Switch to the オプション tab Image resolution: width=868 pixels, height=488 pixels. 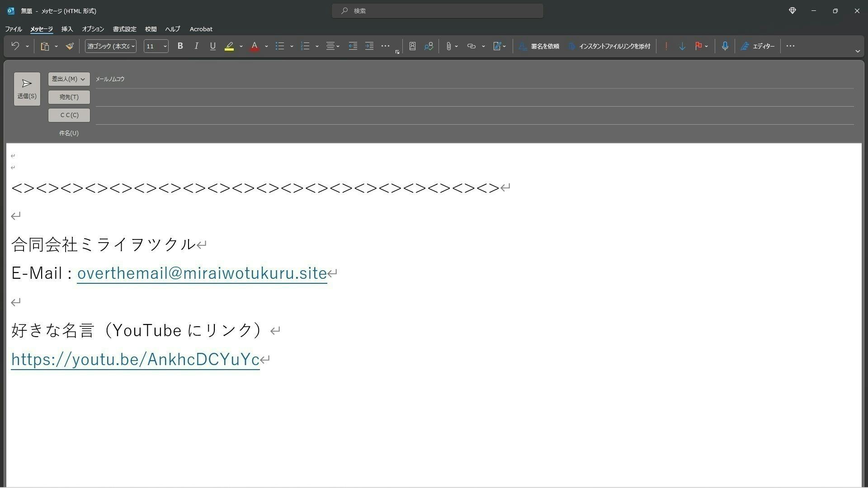pos(93,29)
